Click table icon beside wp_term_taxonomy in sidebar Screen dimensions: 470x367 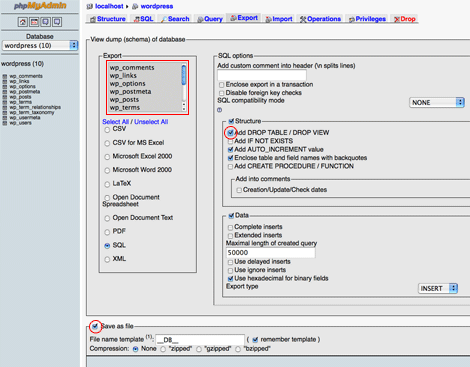(5, 113)
